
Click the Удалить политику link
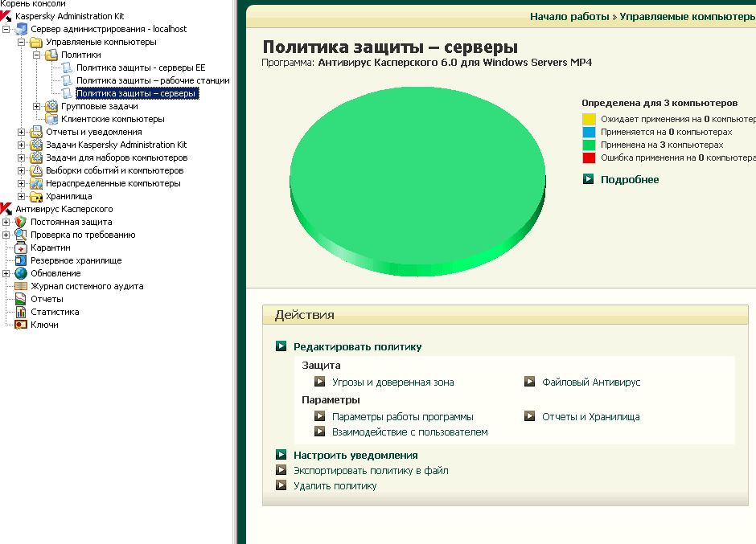point(335,486)
